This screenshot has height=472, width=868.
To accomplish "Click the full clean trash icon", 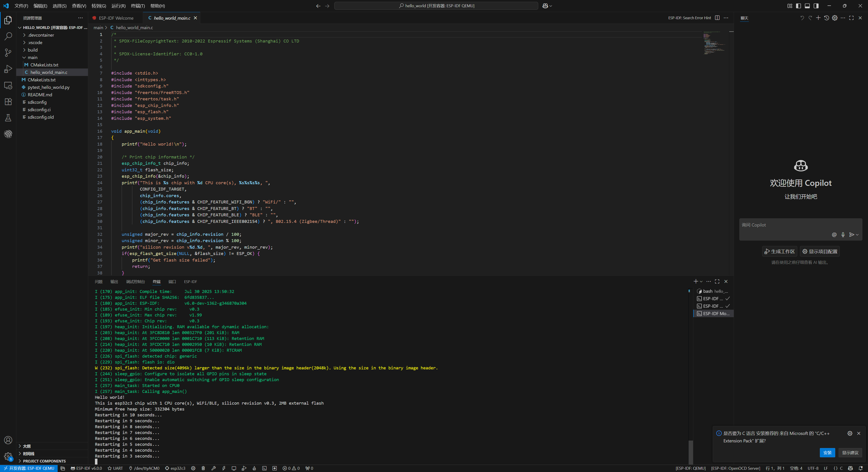I will (x=203, y=468).
